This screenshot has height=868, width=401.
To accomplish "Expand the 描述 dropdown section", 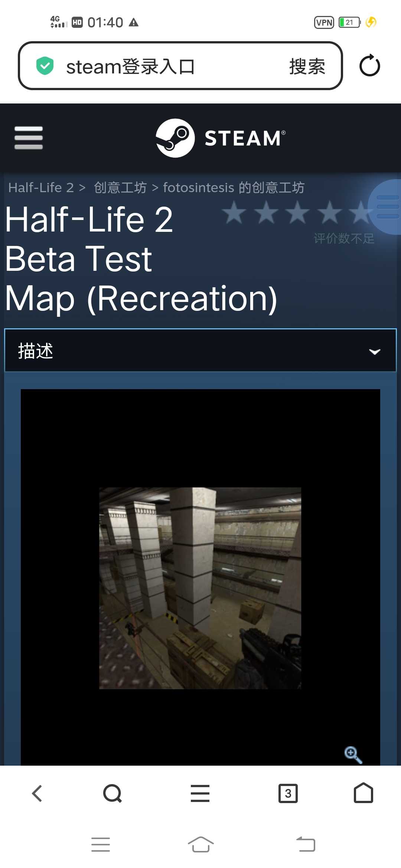I will point(200,350).
